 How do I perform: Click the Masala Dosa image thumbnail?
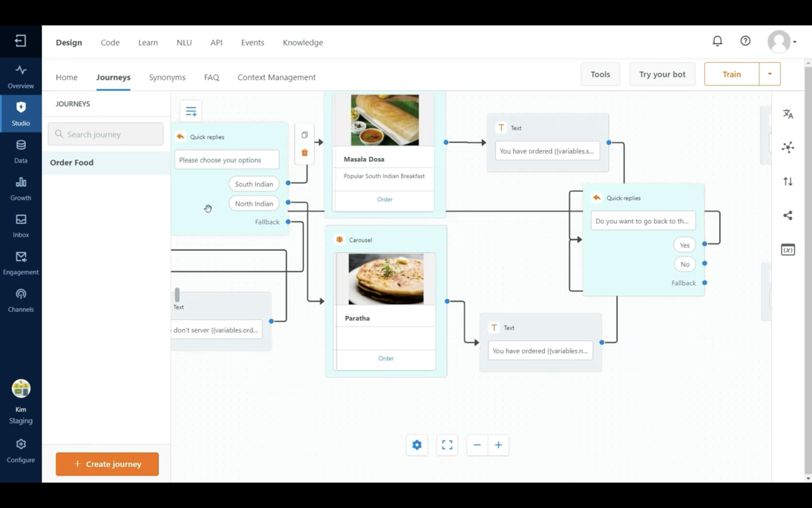[x=385, y=120]
